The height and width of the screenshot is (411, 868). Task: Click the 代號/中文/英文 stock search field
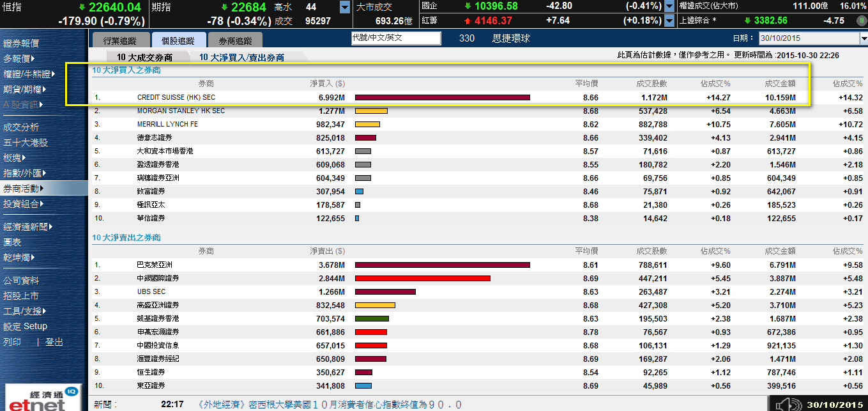[x=396, y=38]
